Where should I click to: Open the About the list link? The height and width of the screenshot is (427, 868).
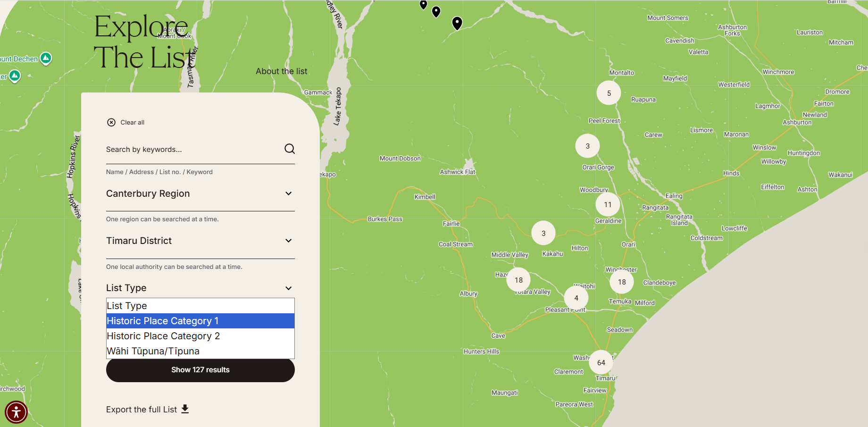coord(281,71)
